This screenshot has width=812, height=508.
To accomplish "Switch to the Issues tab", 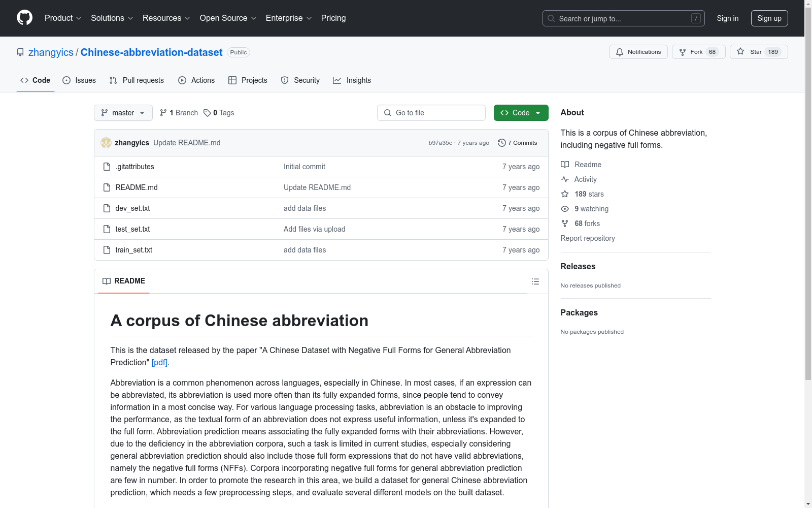I will click(79, 80).
